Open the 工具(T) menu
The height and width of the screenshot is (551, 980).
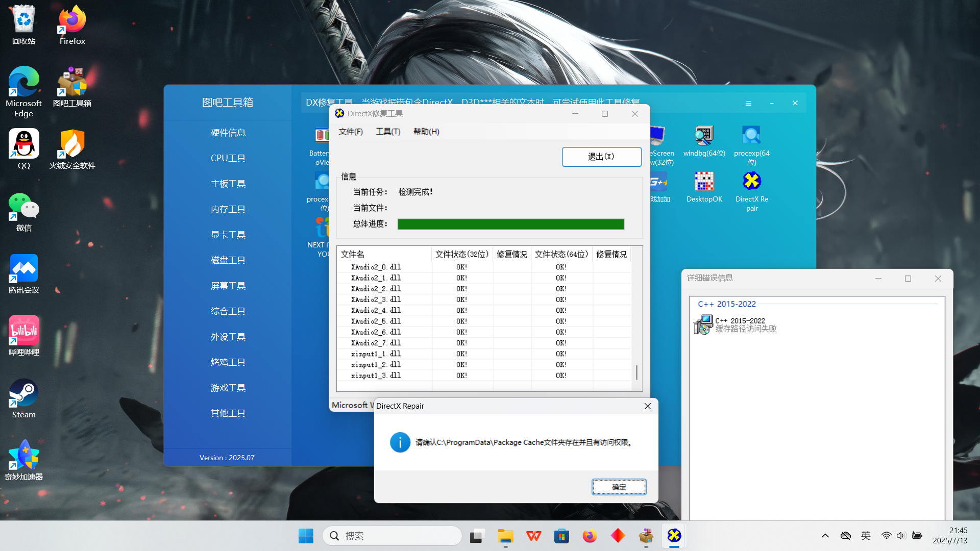[x=388, y=132]
